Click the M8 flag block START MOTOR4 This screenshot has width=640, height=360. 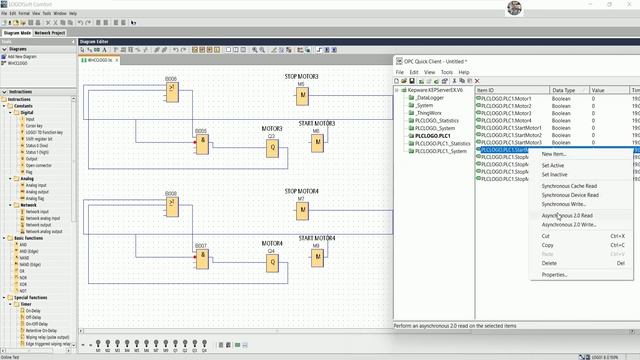318,258
